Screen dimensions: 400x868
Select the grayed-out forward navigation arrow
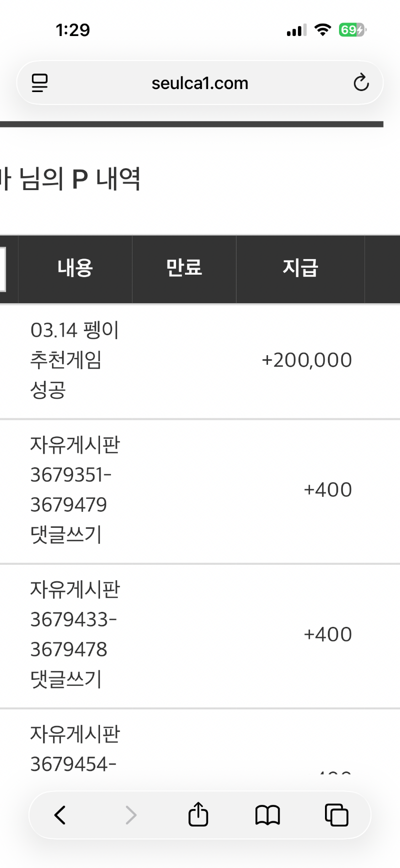[130, 815]
